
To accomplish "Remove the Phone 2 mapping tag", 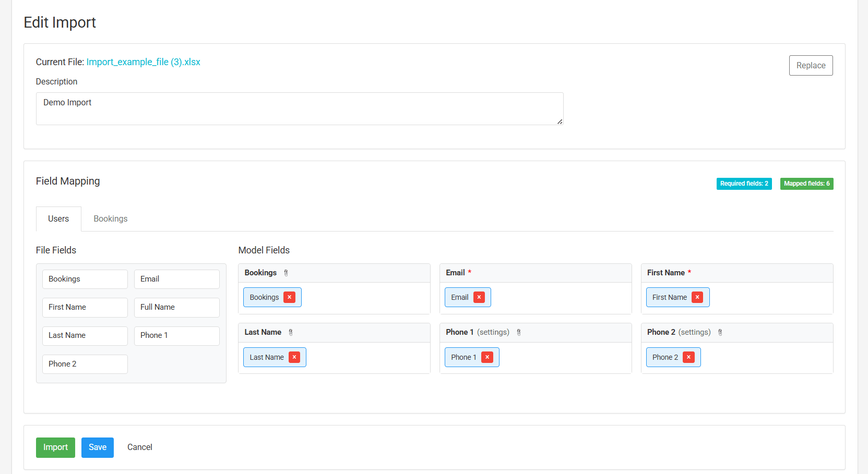I will click(689, 357).
